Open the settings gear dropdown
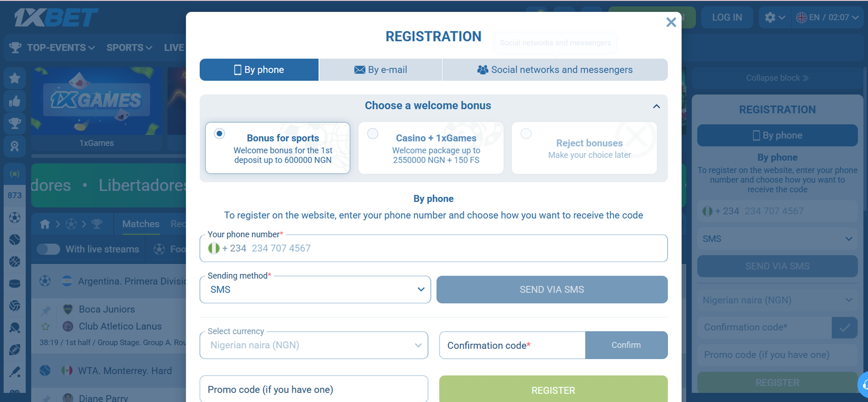Image resolution: width=868 pixels, height=402 pixels. coord(775,17)
